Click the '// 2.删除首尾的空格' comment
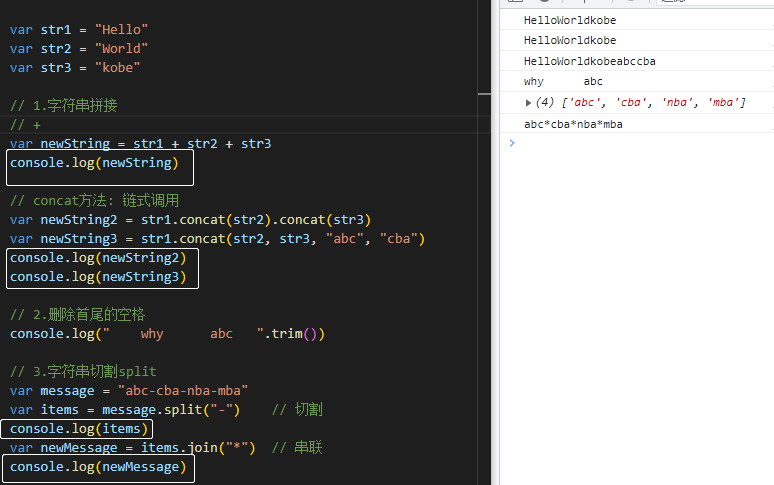The height and width of the screenshot is (485, 774). 77,315
